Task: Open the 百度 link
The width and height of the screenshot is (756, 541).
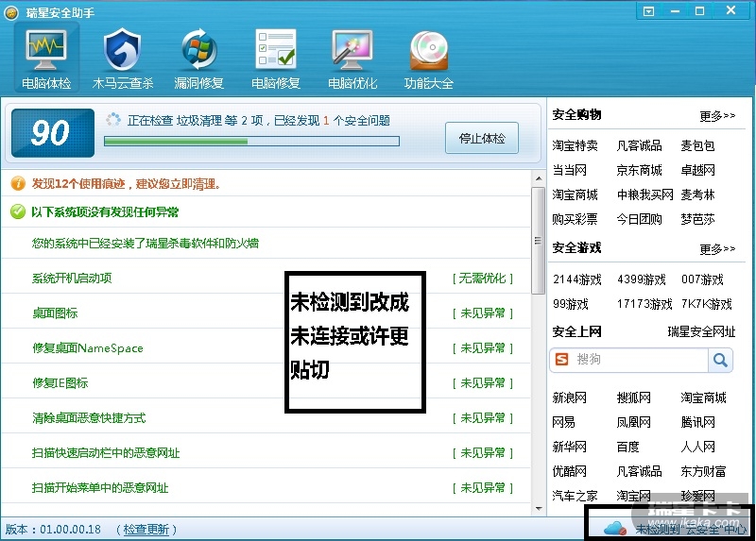Action: tap(627, 448)
